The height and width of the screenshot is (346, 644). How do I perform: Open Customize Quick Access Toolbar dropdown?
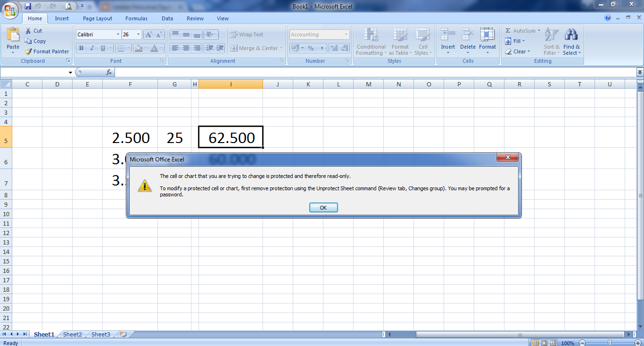coord(82,6)
